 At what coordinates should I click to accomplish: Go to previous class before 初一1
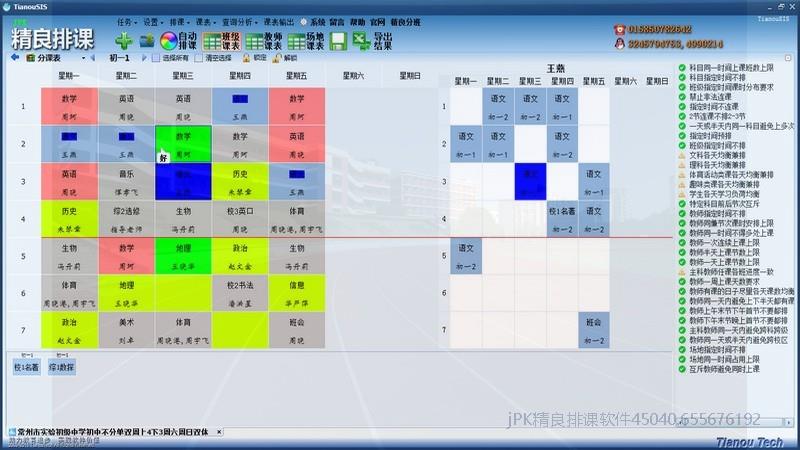[x=93, y=58]
